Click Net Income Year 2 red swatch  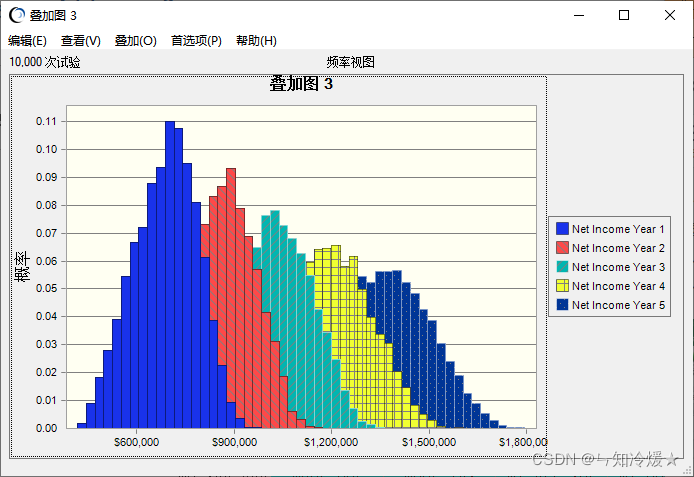click(562, 248)
